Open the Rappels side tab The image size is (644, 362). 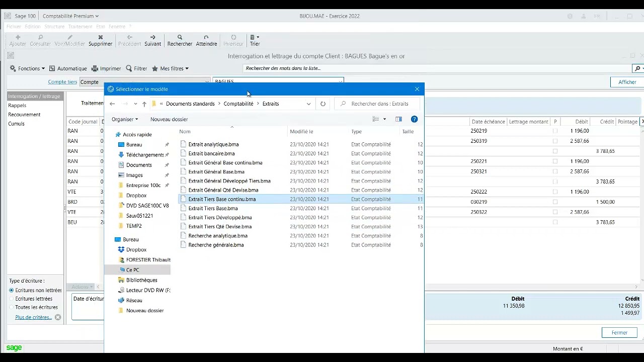click(x=17, y=106)
